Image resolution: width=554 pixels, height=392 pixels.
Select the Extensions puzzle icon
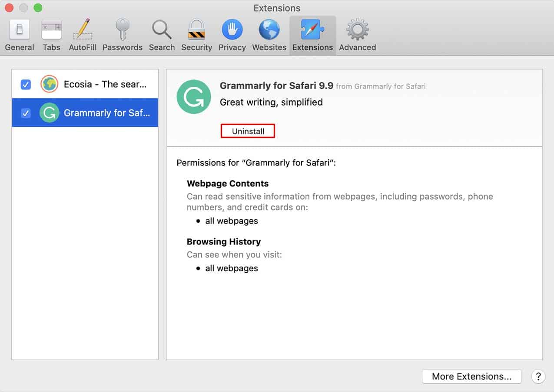312,30
